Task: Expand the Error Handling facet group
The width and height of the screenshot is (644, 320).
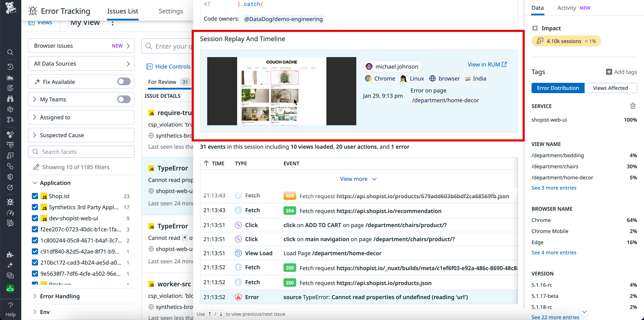Action: pyautogui.click(x=34, y=296)
